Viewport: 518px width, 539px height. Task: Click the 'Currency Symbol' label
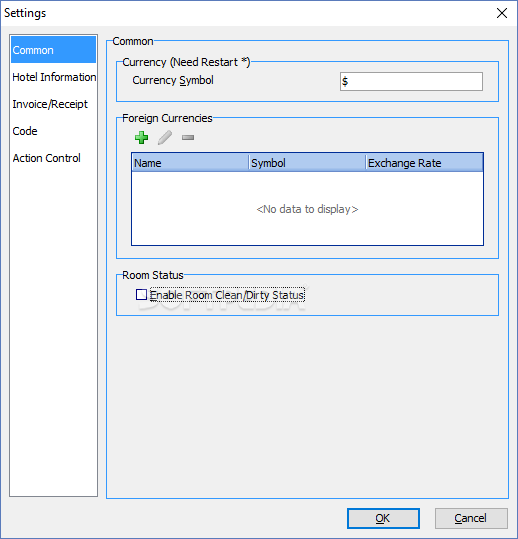tap(173, 80)
